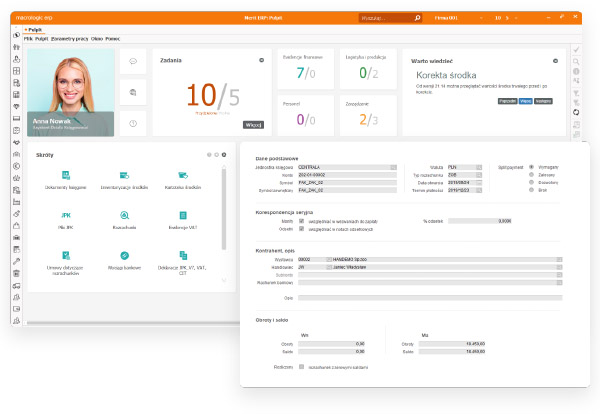Viewport: 600px width, 414px height.
Task: Click the Anna Nowak profile photo
Action: (x=70, y=92)
